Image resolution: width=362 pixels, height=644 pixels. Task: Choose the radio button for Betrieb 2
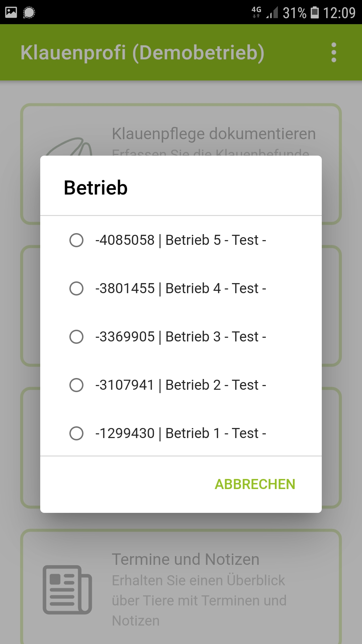[76, 385]
